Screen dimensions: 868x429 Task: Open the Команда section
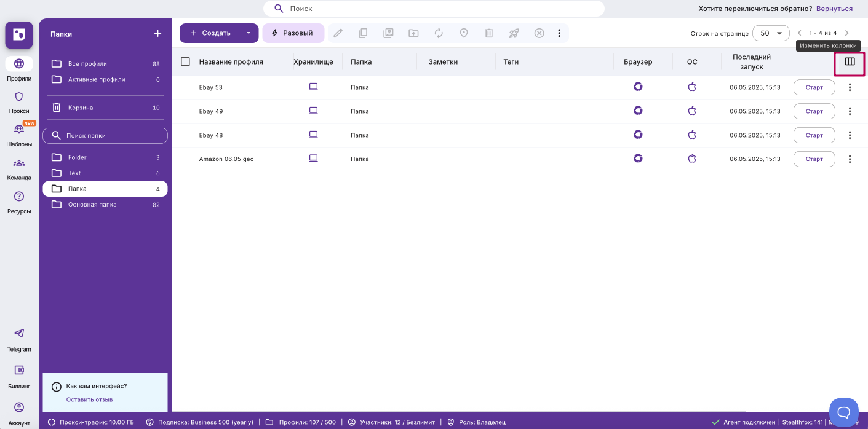(19, 168)
